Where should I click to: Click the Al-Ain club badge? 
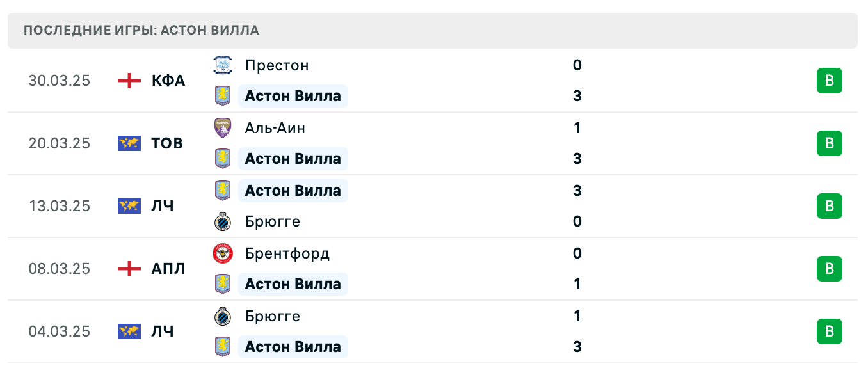(222, 127)
